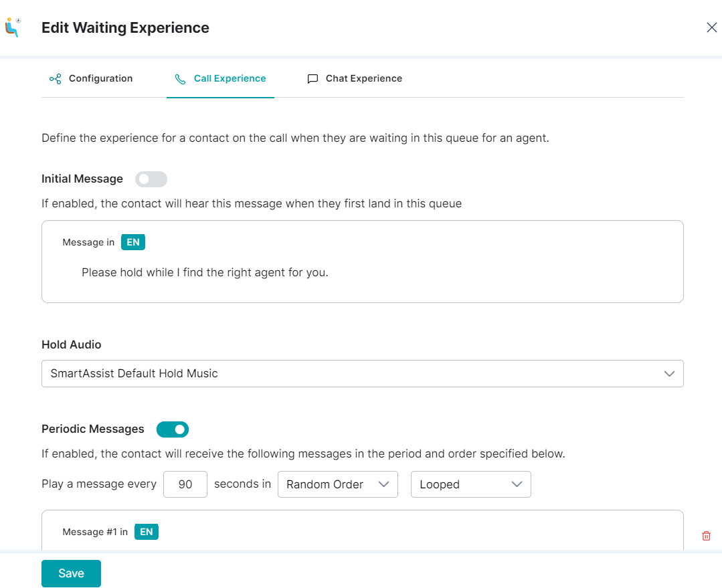This screenshot has height=588, width=722.
Task: Click the Configuration flow icon
Action: (x=56, y=79)
